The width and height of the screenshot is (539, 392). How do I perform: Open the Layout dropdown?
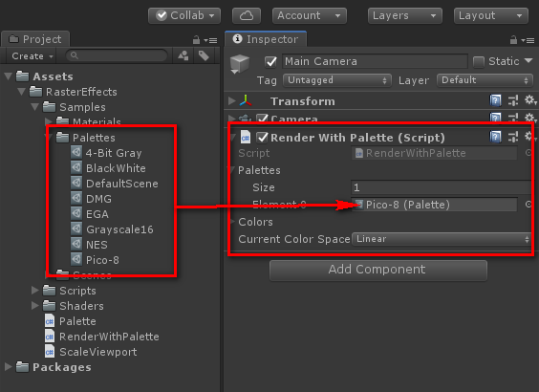tap(491, 16)
